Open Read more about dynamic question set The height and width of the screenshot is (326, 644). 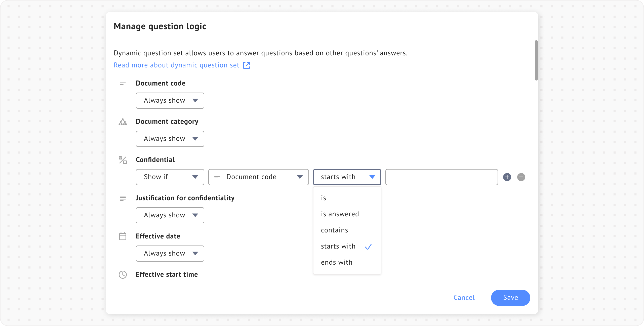(x=176, y=65)
